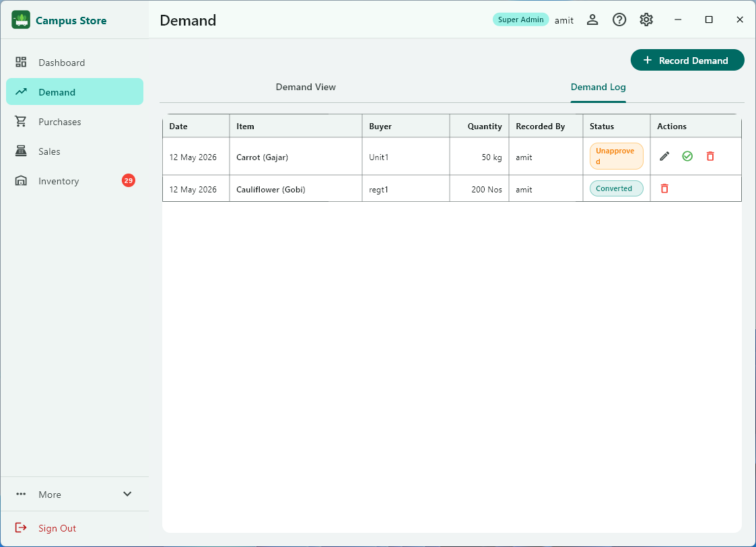The height and width of the screenshot is (547, 756).
Task: Delete the Cauliflower (Gobi) demand entry
Action: 664,188
